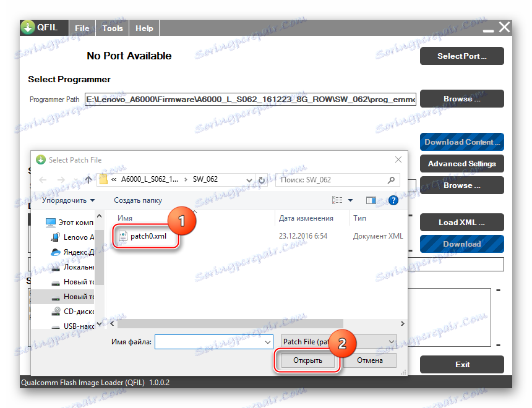Click the A6000_L_S062_1... breadcrumb
Viewport: 532px width, 408px height.
[150, 179]
